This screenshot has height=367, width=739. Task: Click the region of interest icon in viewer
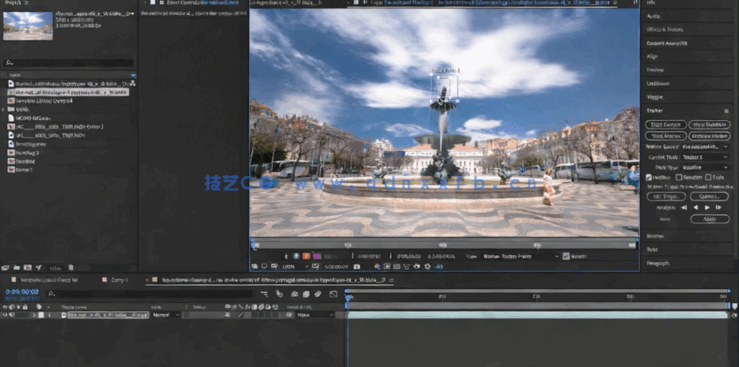386,267
